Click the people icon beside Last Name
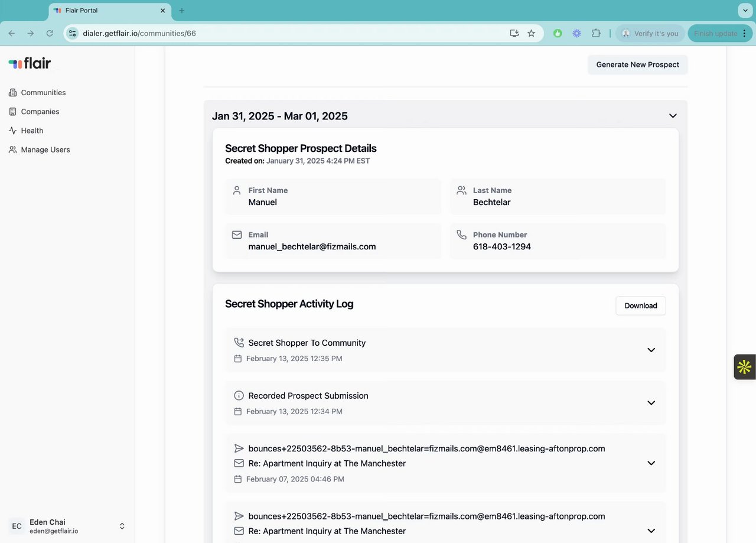756x543 pixels. click(461, 190)
